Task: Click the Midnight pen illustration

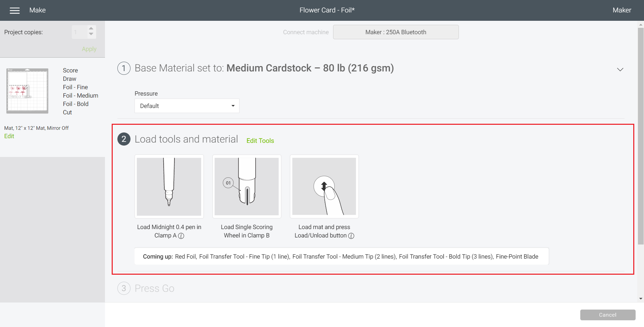Action: coord(169,186)
